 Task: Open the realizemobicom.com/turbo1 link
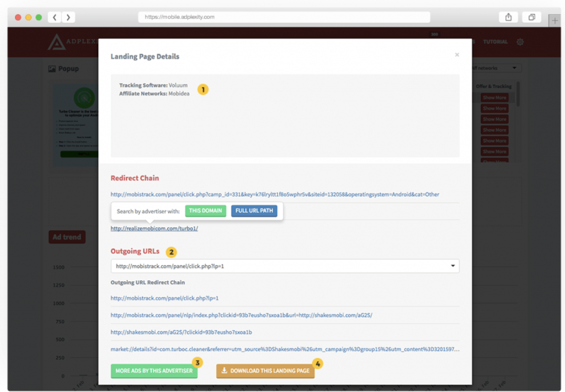tap(154, 229)
